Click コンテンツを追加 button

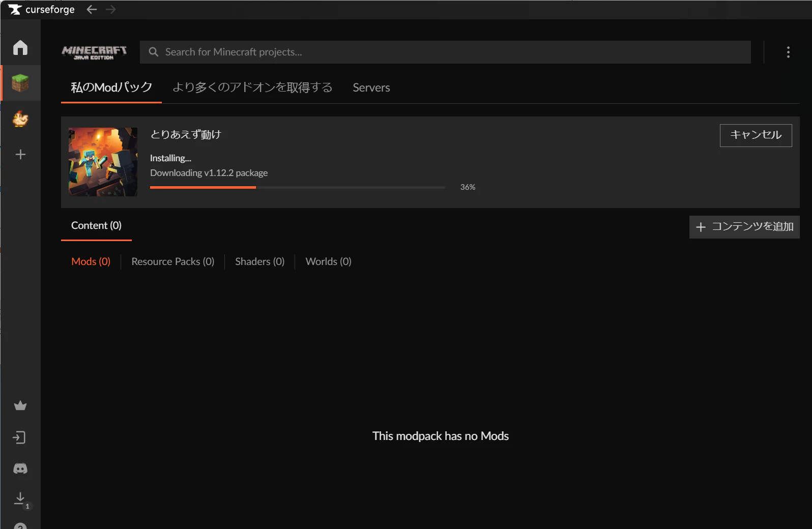(744, 227)
